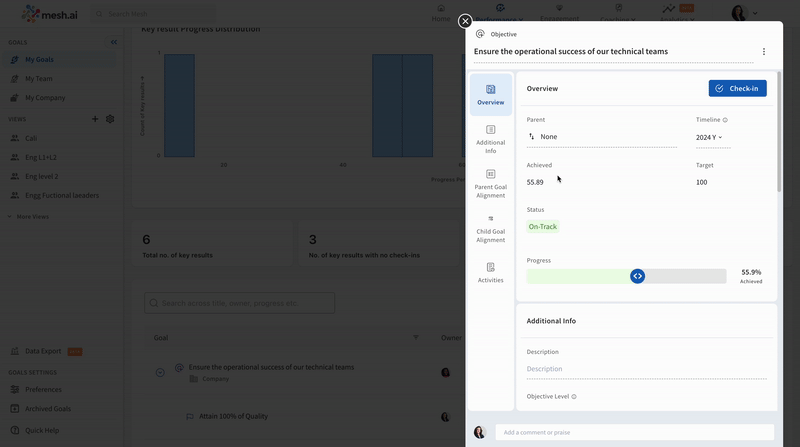Open the Activities tab
This screenshot has width=800, height=447.
pos(490,272)
